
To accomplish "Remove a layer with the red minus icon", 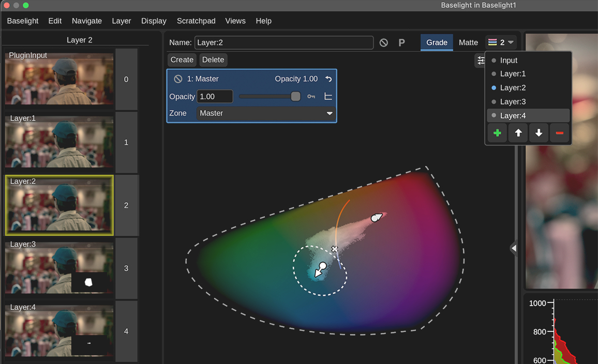I will point(559,133).
